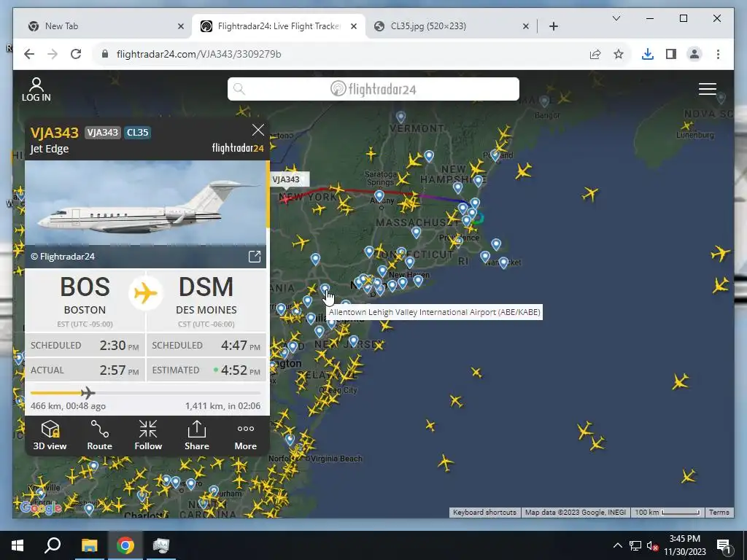
Task: Open Keyboard shortcuts for the map
Action: click(x=484, y=513)
